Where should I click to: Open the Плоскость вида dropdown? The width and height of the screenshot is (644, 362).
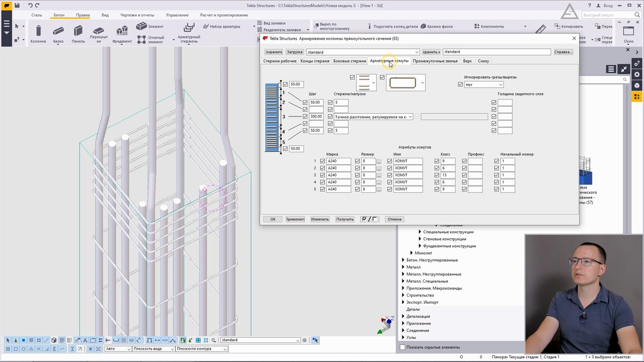tap(153, 349)
